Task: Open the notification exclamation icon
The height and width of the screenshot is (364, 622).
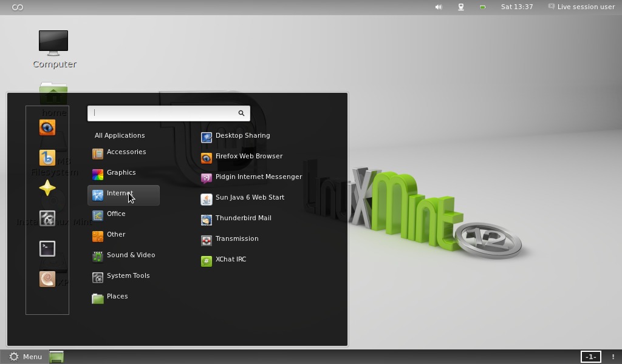Action: pyautogui.click(x=613, y=357)
